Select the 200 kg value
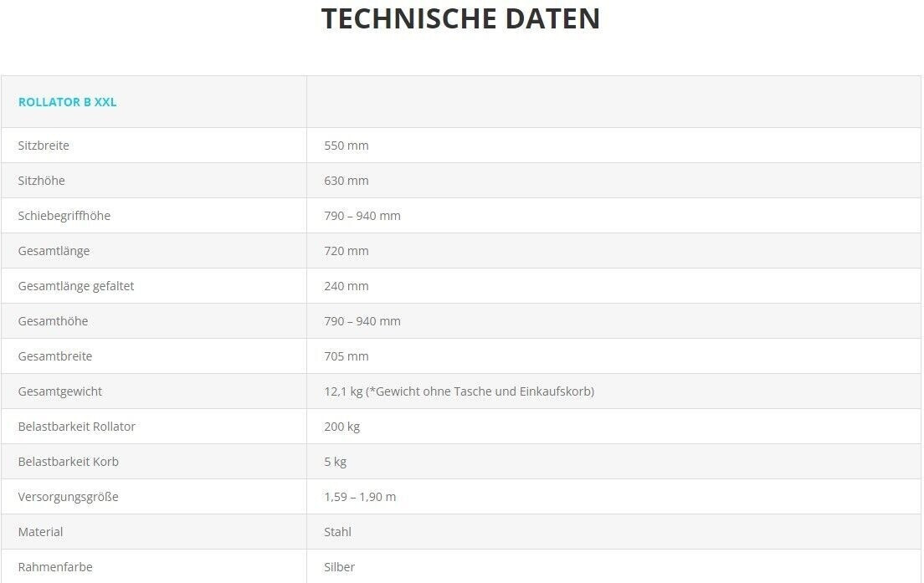Screen dimensions: 924x583 click(341, 427)
